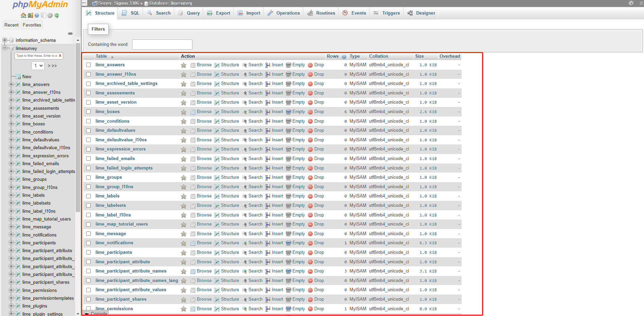Select checkbox for lime_archived_table_settings
644x316 pixels.
pos(89,84)
